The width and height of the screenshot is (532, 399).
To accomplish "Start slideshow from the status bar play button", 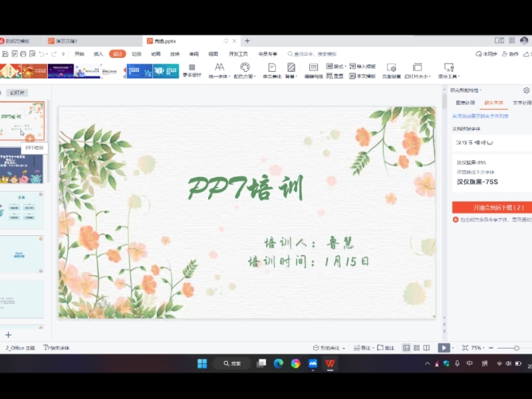I will 444,348.
